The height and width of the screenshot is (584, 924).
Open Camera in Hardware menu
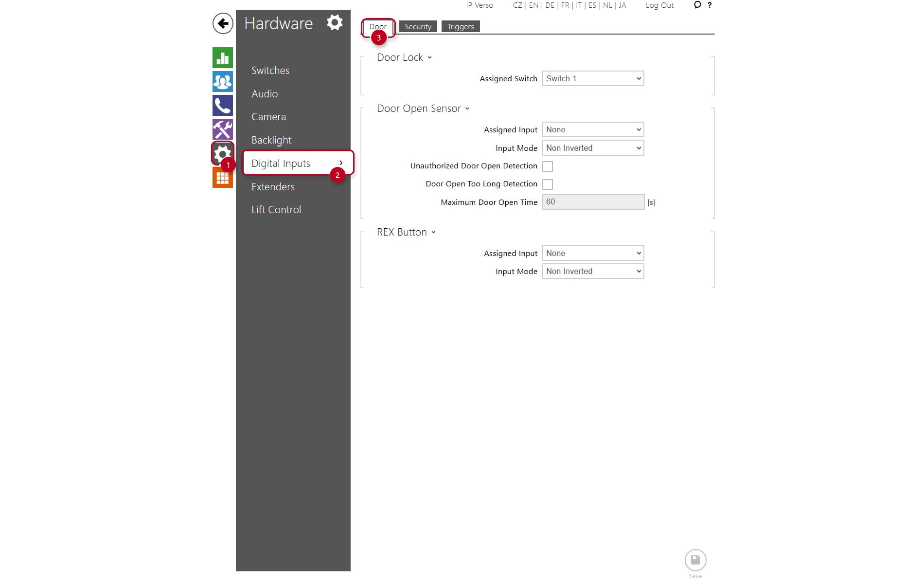[x=268, y=117]
